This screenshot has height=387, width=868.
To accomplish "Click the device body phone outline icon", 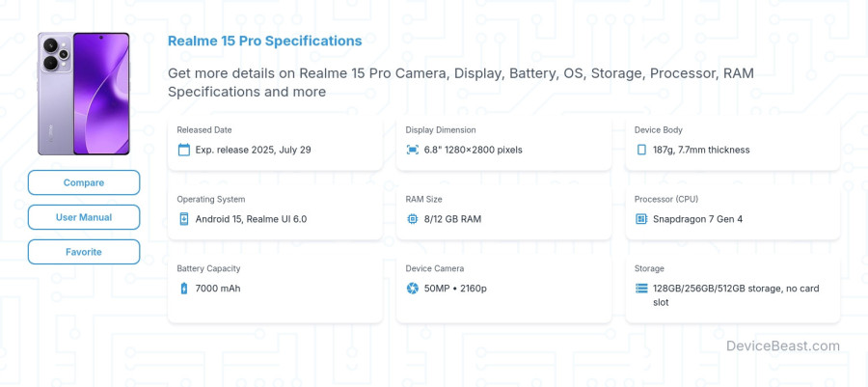I will click(x=641, y=150).
